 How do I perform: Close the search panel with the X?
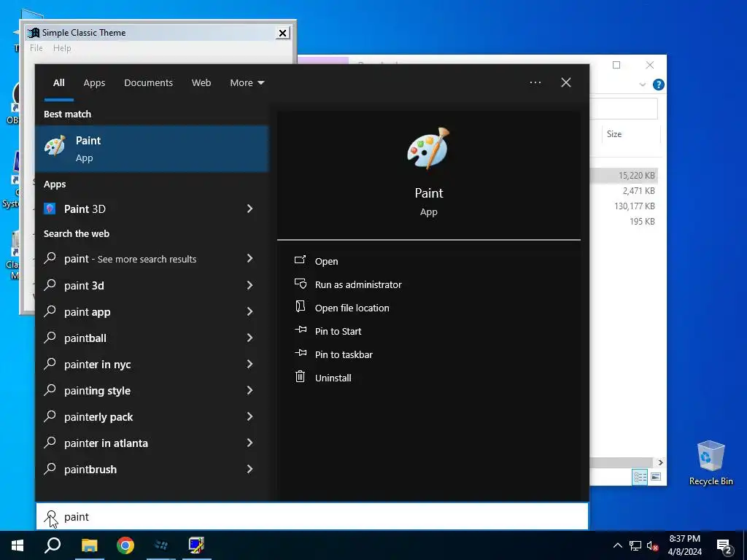tap(566, 82)
